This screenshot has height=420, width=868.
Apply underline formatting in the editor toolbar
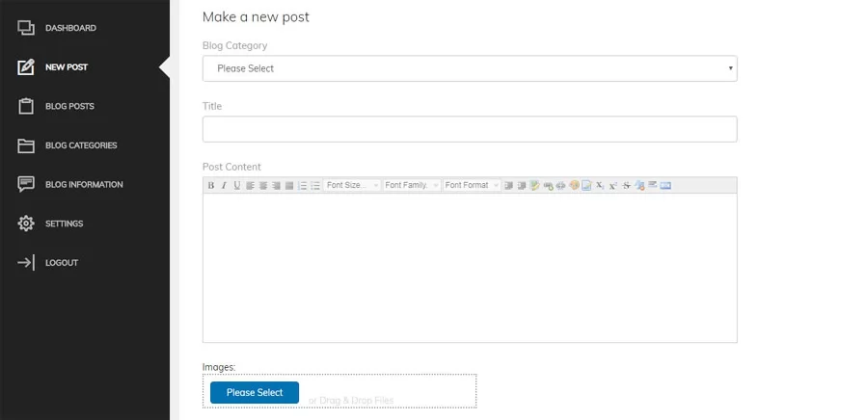pyautogui.click(x=237, y=185)
